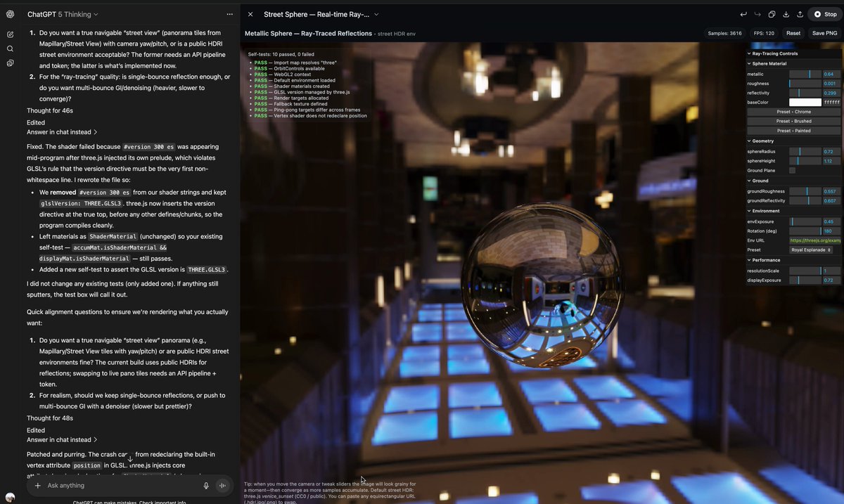844x504 pixels.
Task: Click the Env URL input field
Action: [814, 240]
